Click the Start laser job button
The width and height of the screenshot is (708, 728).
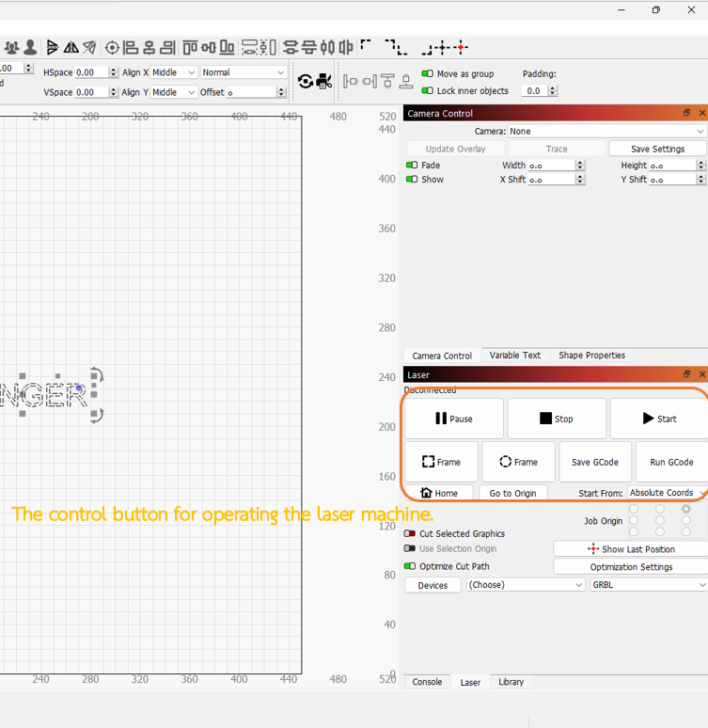pyautogui.click(x=658, y=419)
